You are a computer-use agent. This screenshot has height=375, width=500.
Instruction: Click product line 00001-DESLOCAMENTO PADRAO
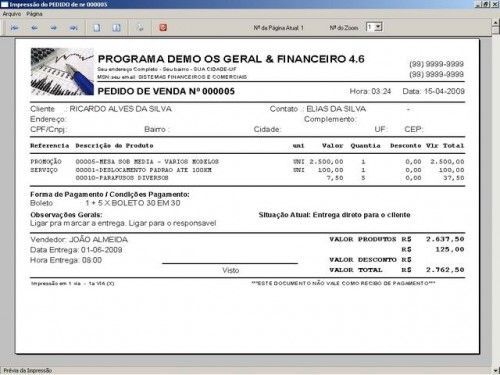(x=144, y=170)
